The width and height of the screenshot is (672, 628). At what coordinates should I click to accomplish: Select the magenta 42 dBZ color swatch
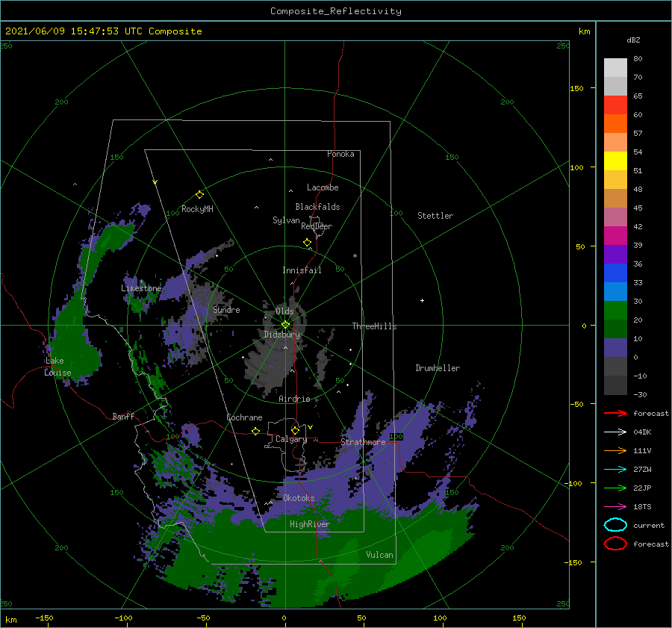615,235
